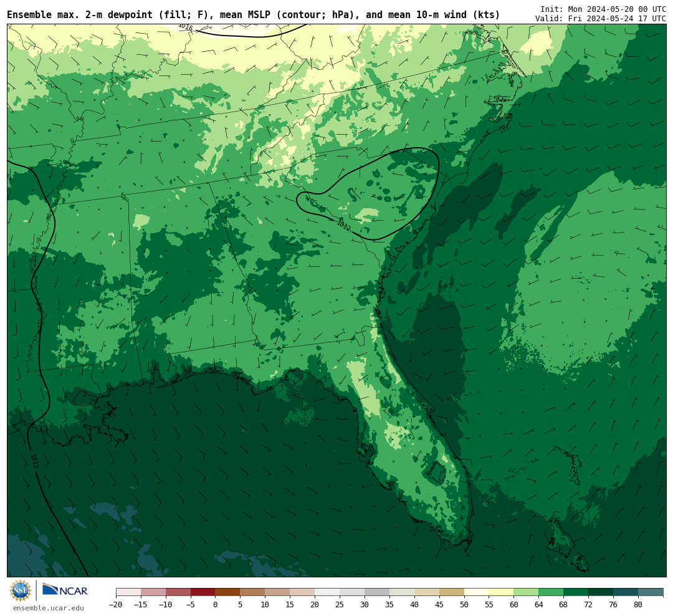Select the Valid Fri 2024-05-24 17 UTC text
The height and width of the screenshot is (616, 673).
click(x=601, y=19)
